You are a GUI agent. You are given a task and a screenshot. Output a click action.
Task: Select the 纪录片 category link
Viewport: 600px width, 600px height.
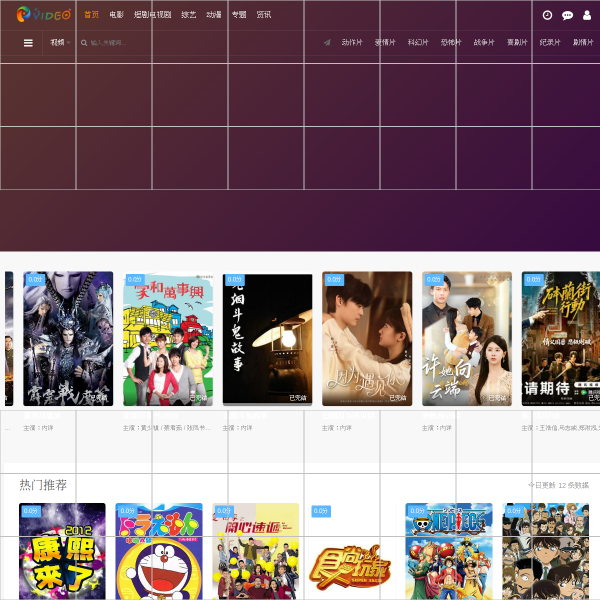[x=550, y=42]
